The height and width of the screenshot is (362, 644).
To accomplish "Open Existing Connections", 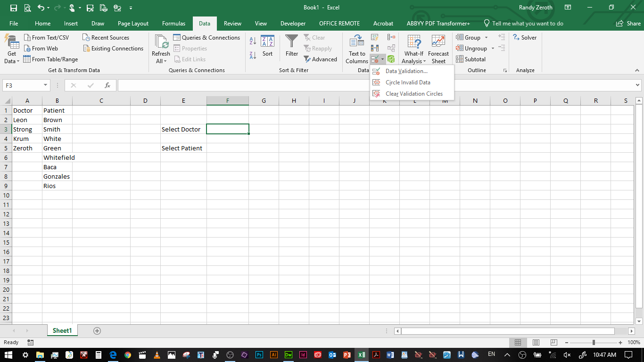I will pyautogui.click(x=113, y=49).
